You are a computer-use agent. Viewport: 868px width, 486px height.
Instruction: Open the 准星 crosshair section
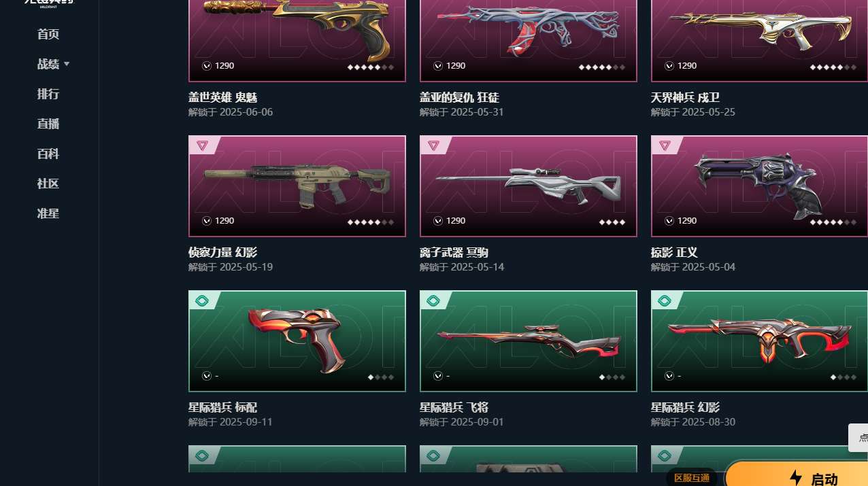point(48,213)
